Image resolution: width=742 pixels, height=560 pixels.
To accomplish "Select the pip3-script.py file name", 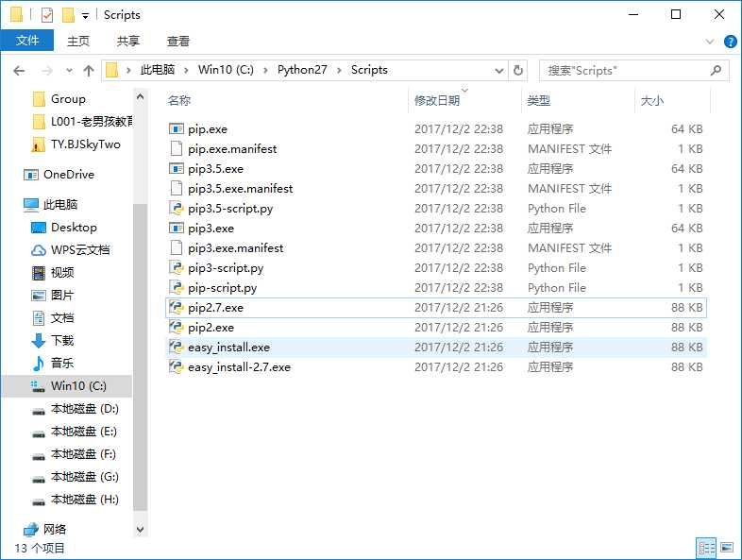I will [x=226, y=268].
